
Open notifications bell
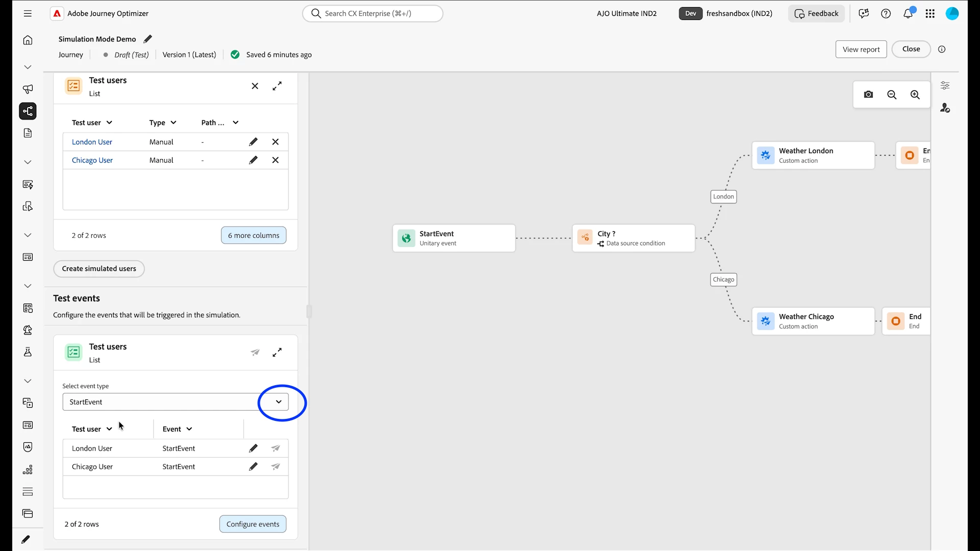(908, 14)
